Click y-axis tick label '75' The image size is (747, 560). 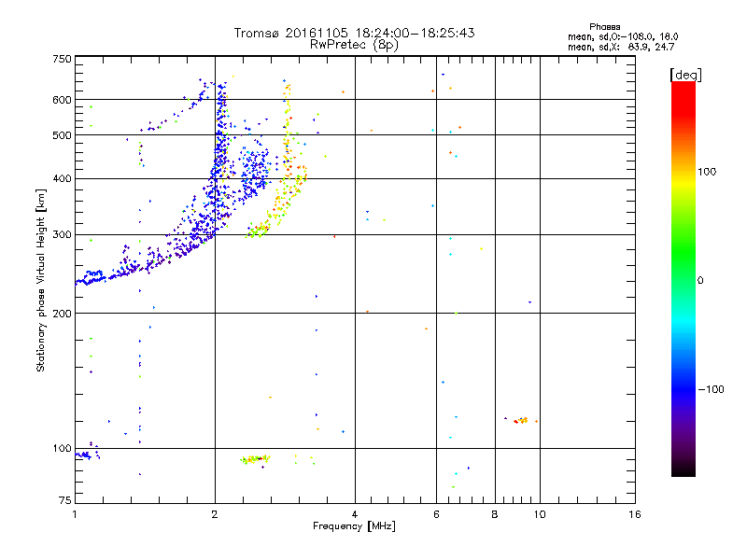pos(64,500)
